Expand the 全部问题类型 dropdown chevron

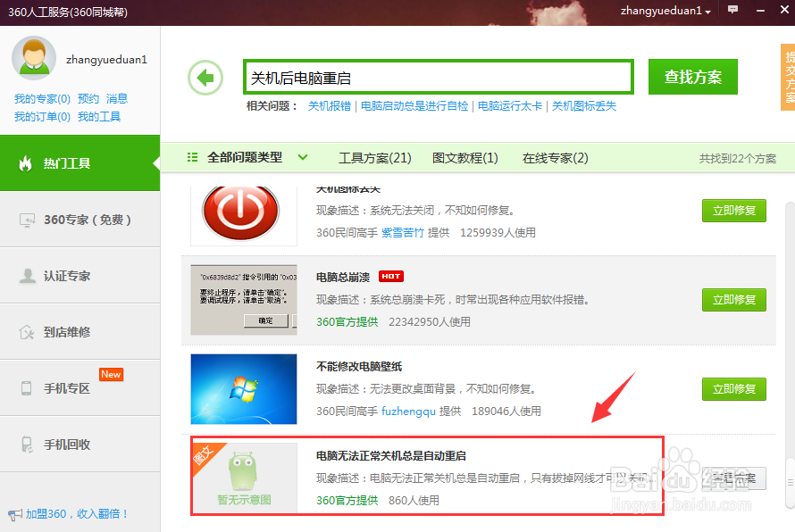pos(303,157)
